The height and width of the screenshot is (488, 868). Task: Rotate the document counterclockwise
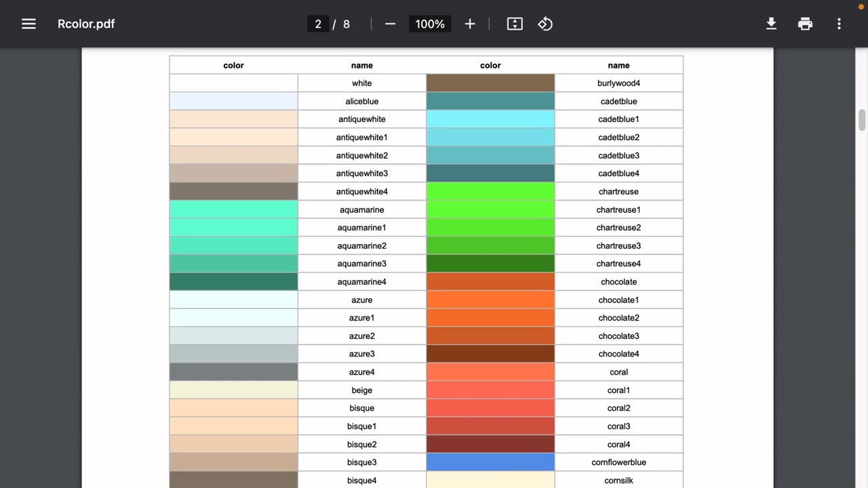(x=545, y=24)
